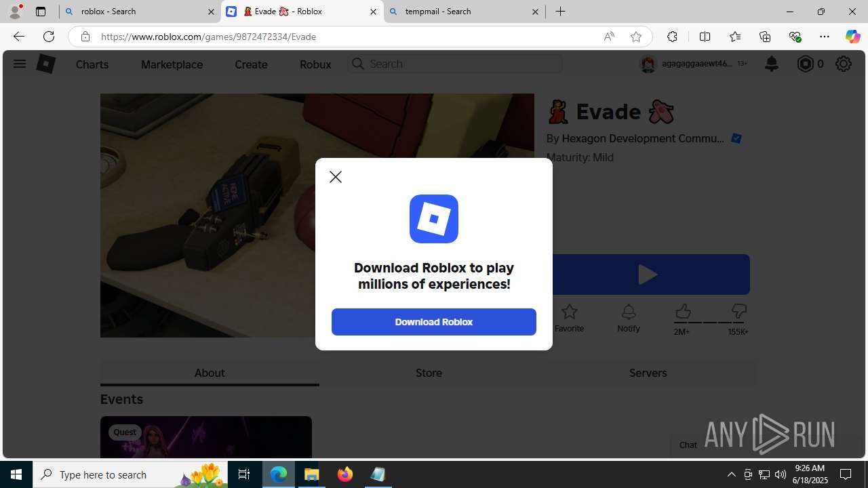
Task: Click the Download Roblox button
Action: pyautogui.click(x=434, y=322)
